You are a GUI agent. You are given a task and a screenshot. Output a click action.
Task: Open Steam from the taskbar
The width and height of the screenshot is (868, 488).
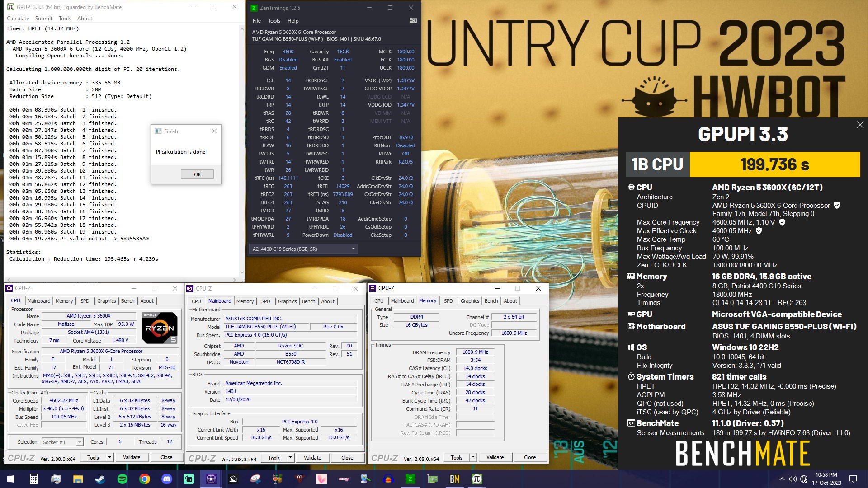point(100,479)
